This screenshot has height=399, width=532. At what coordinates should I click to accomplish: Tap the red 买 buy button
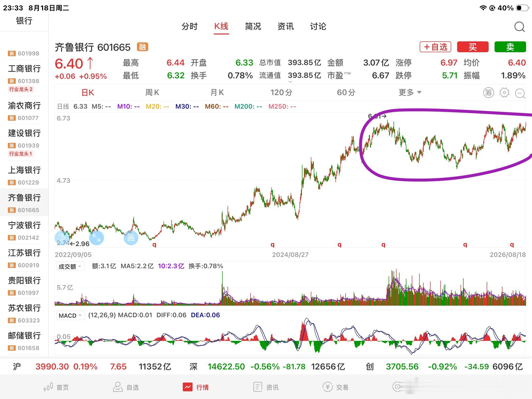(x=473, y=47)
